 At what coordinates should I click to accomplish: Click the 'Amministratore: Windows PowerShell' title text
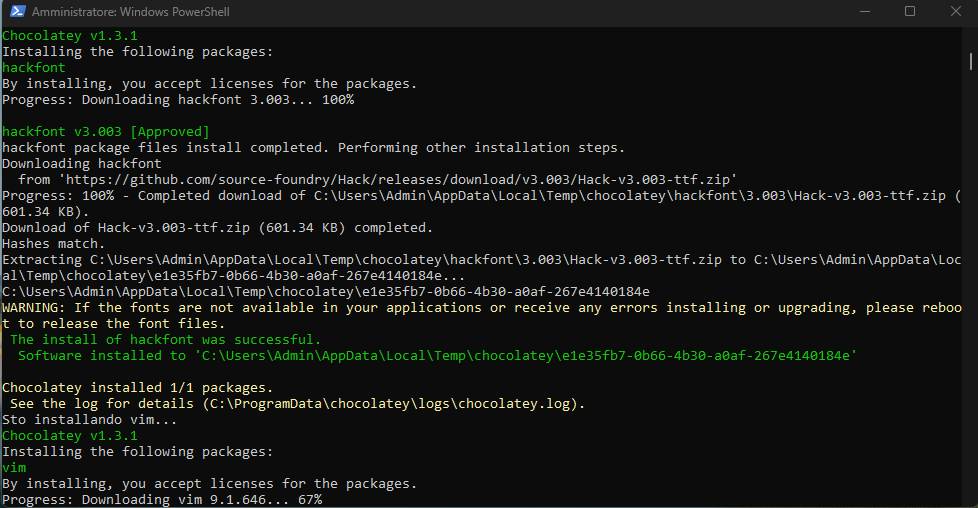[x=131, y=12]
